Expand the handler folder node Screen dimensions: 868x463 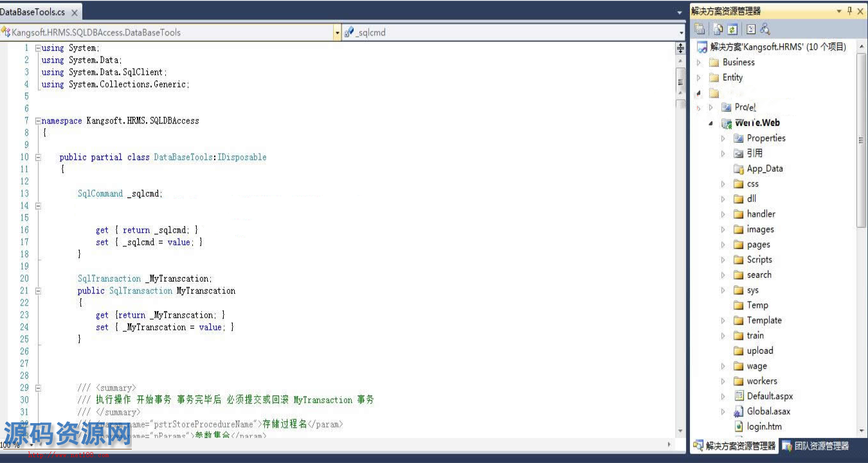[723, 214]
